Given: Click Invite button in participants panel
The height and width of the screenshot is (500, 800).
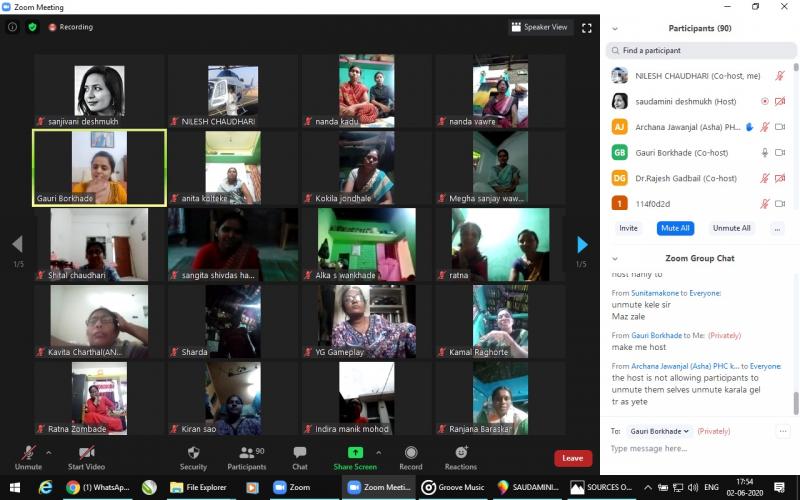Looking at the screenshot, I should tap(628, 228).
